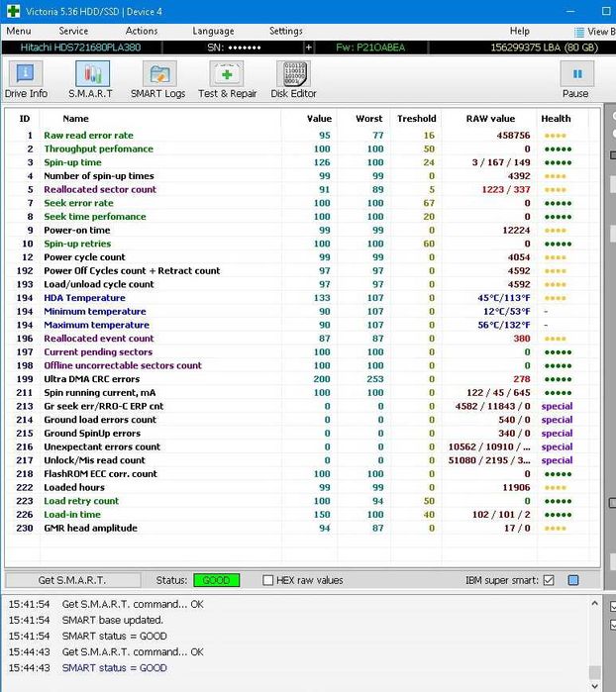This screenshot has width=616, height=692.
Task: Click the Get S.M.A.R.T. button
Action: coord(73,580)
